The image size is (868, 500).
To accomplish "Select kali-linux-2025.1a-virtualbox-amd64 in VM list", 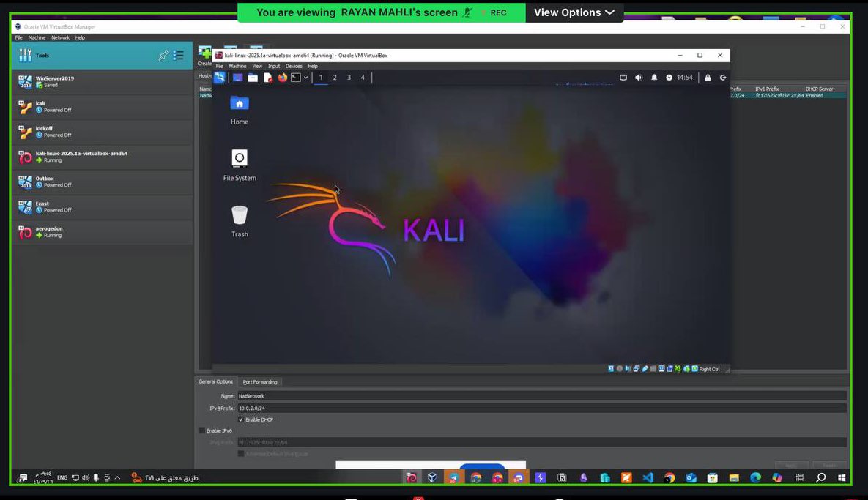I will click(x=103, y=157).
